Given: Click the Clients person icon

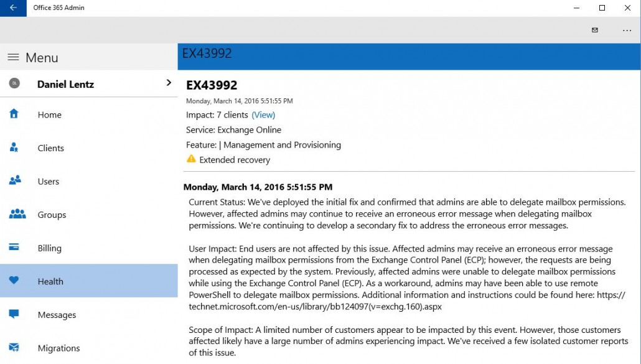Looking at the screenshot, I should (14, 147).
